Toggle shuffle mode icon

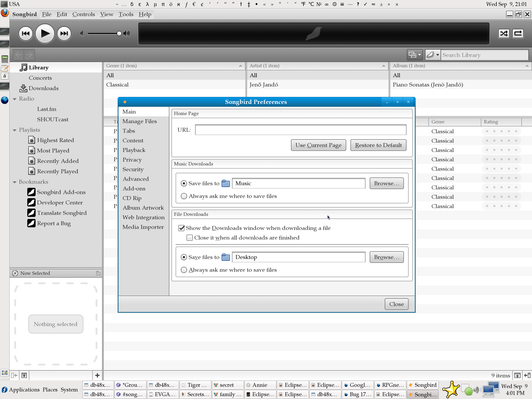pyautogui.click(x=504, y=34)
